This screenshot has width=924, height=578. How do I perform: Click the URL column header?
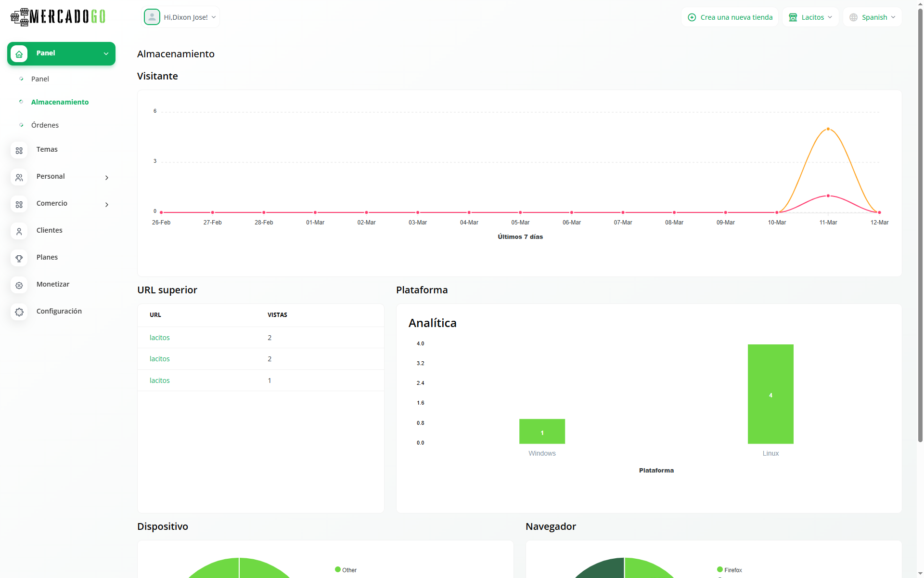point(155,315)
